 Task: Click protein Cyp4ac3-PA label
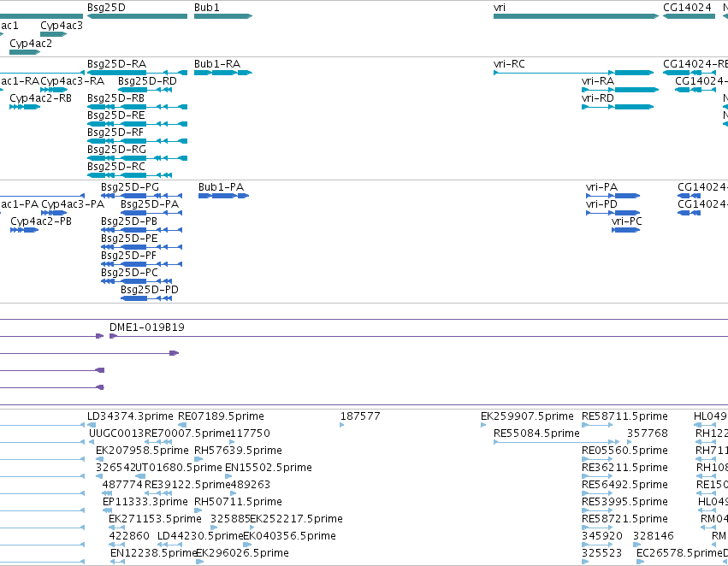[73, 204]
